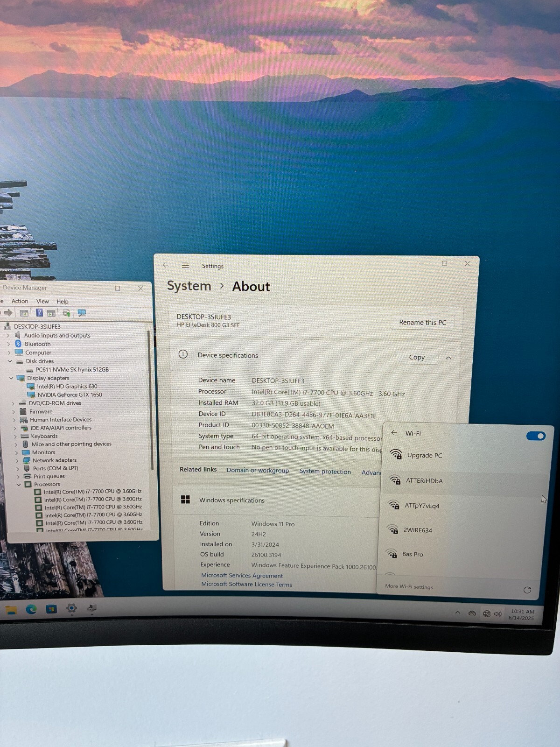The width and height of the screenshot is (560, 747).
Task: Click the blue Help question-mark toolbar icon
Action: pyautogui.click(x=40, y=313)
